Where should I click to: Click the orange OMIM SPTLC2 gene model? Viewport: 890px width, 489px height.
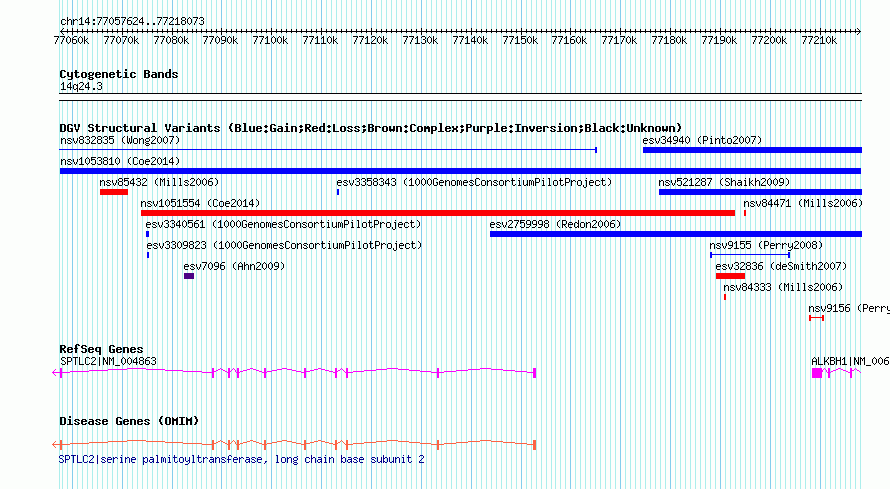(294, 445)
